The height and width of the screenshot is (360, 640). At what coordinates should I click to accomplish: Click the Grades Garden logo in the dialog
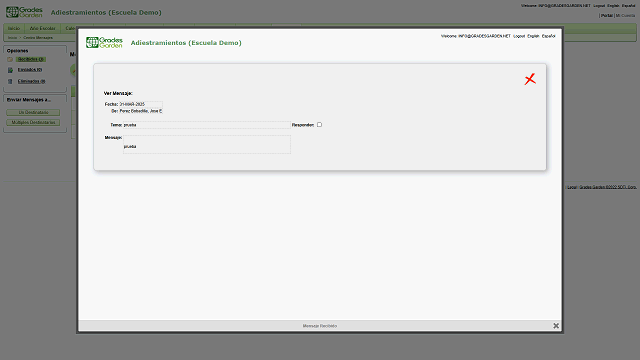click(104, 42)
